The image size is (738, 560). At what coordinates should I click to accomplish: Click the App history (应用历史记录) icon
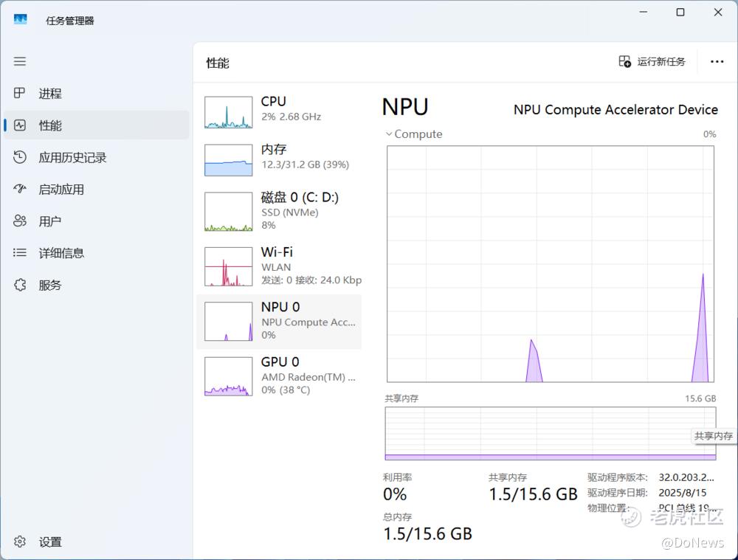20,157
